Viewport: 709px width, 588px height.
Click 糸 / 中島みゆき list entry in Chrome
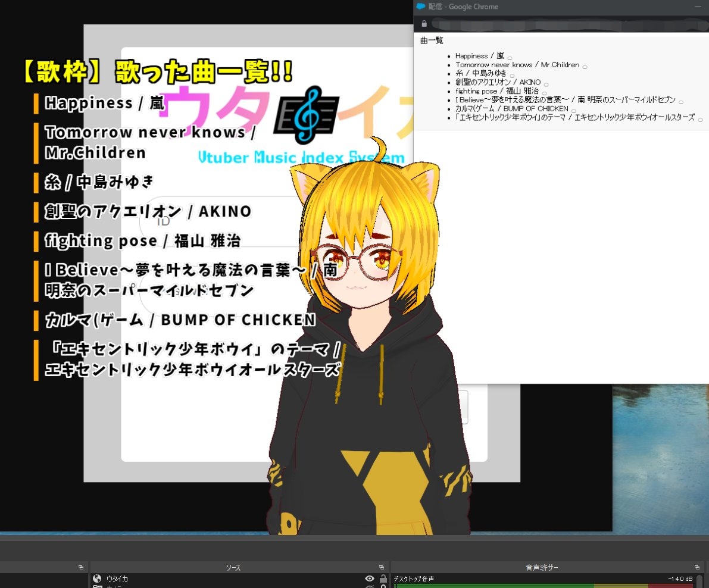[481, 73]
